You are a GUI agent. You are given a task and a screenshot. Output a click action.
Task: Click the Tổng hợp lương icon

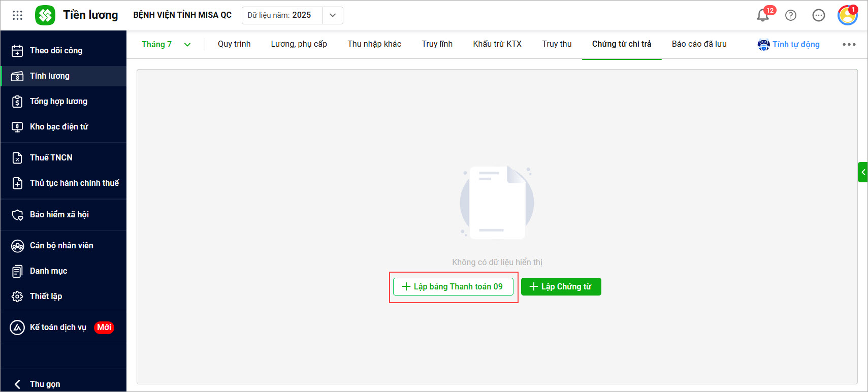coord(17,102)
